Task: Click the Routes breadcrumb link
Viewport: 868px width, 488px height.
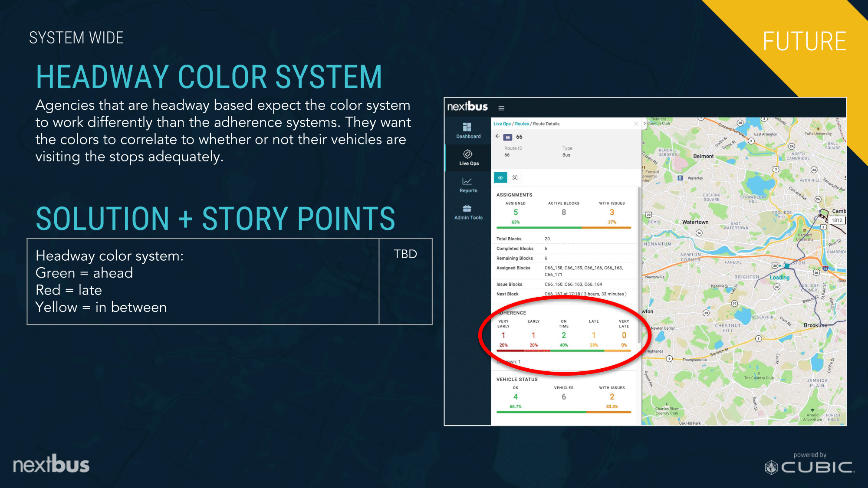Action: pos(522,124)
